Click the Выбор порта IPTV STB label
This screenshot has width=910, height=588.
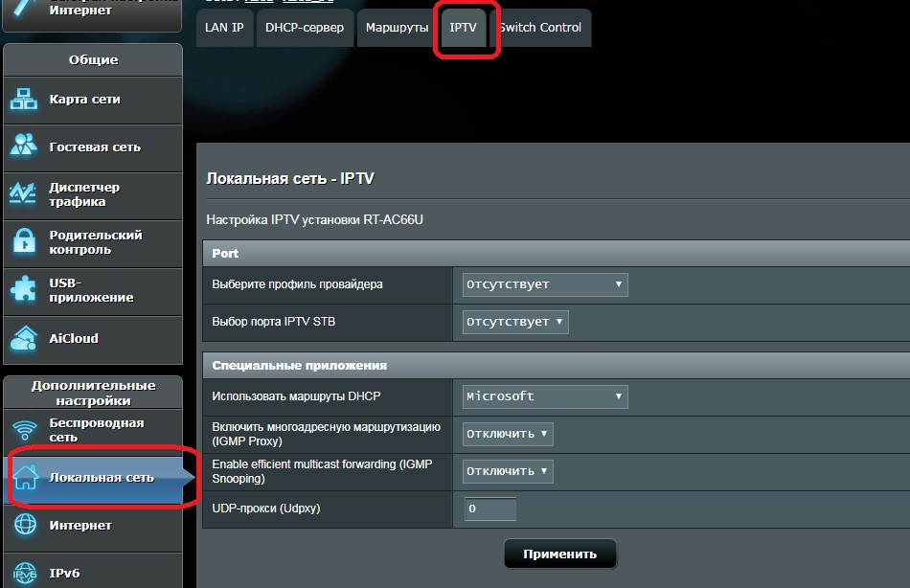273,322
